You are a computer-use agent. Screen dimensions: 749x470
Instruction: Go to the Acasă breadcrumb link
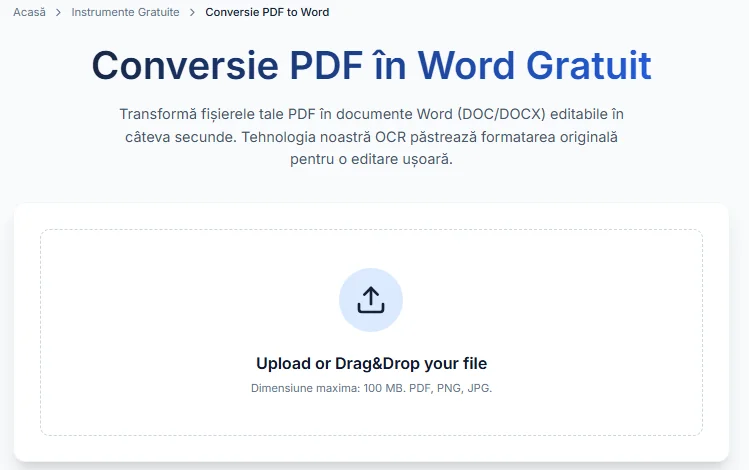coord(30,12)
